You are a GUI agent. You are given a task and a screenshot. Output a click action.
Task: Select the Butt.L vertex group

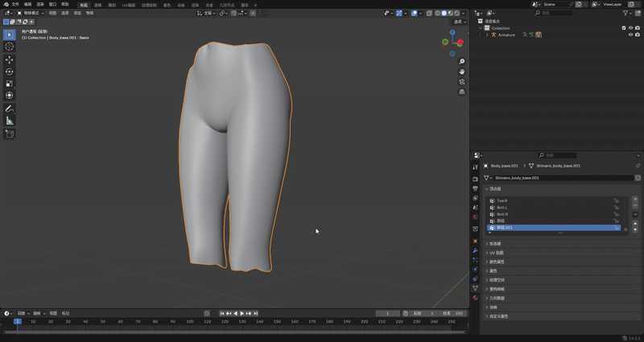(502, 208)
